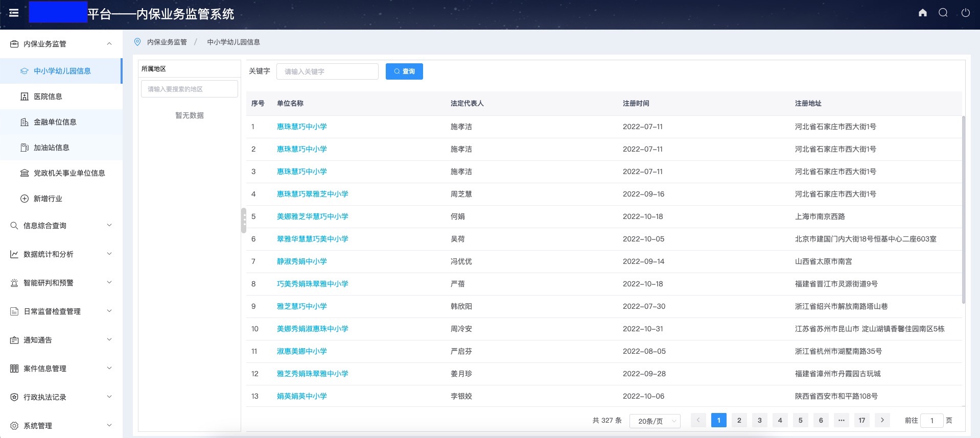Select 加油站信息 in sidebar
Viewport: 980px width, 438px height.
point(61,148)
